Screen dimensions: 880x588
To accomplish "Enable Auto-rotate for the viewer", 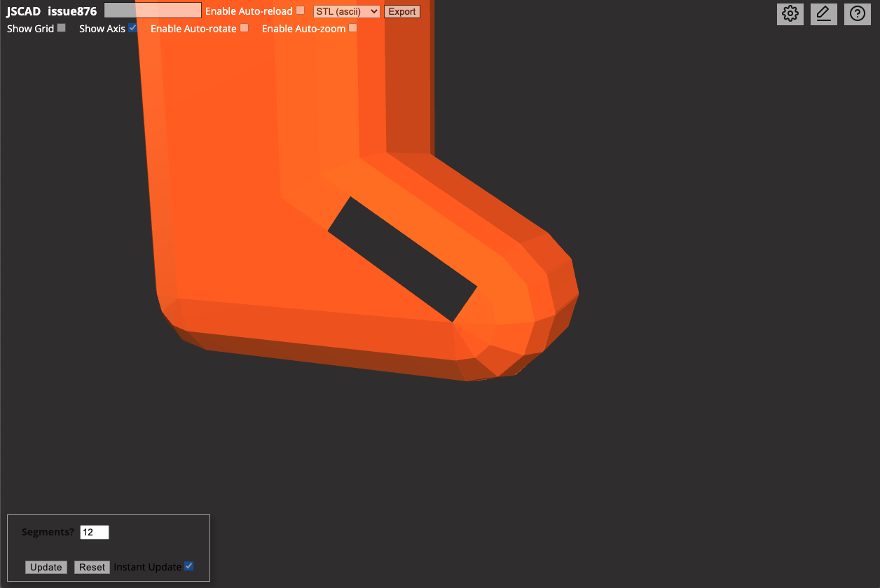I will pyautogui.click(x=243, y=27).
